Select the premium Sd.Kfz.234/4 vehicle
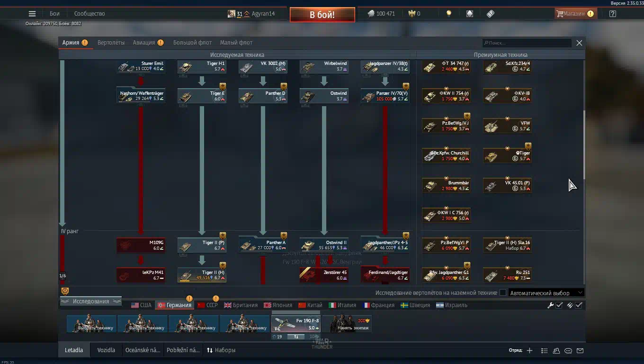Screen dimensions: 644x364 pyautogui.click(x=507, y=66)
